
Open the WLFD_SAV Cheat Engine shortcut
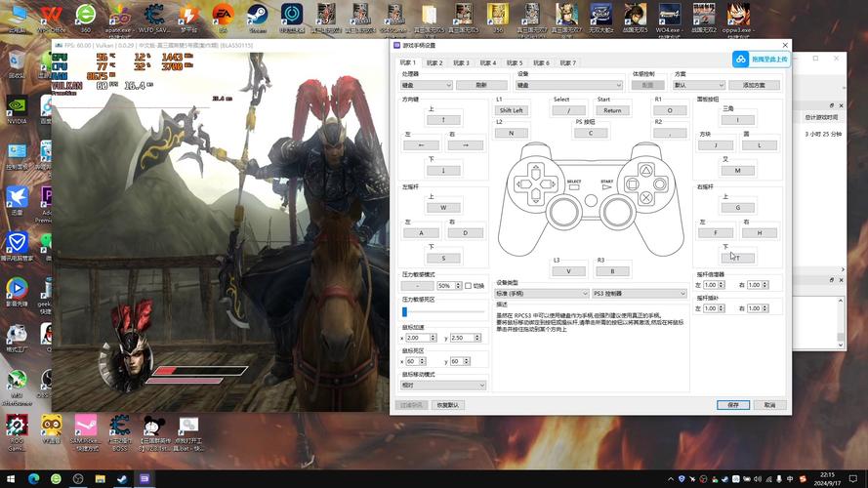click(x=154, y=18)
